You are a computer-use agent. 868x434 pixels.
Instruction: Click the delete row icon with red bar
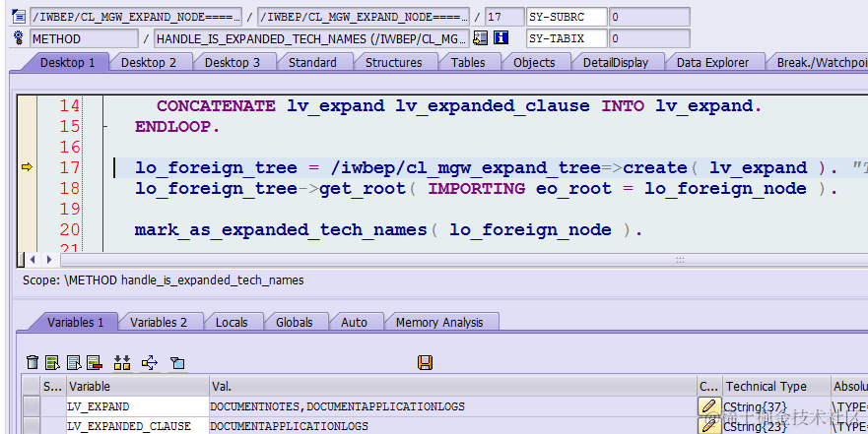tap(95, 363)
